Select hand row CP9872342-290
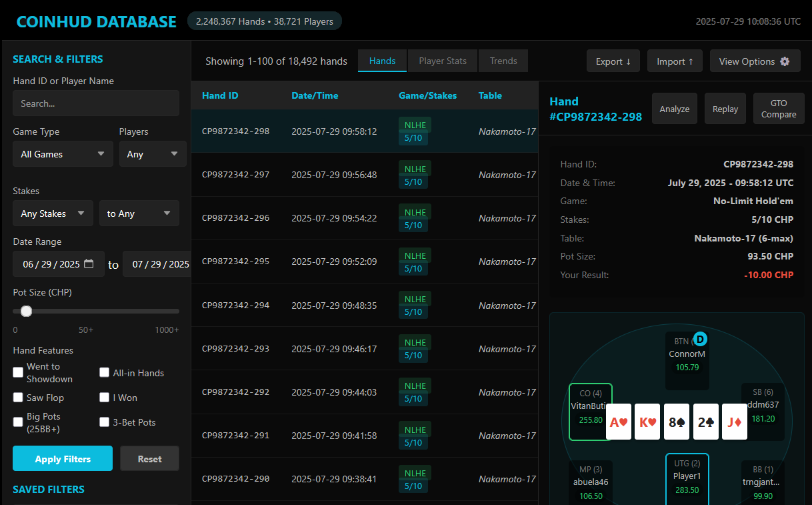This screenshot has height=505, width=812. click(x=365, y=478)
